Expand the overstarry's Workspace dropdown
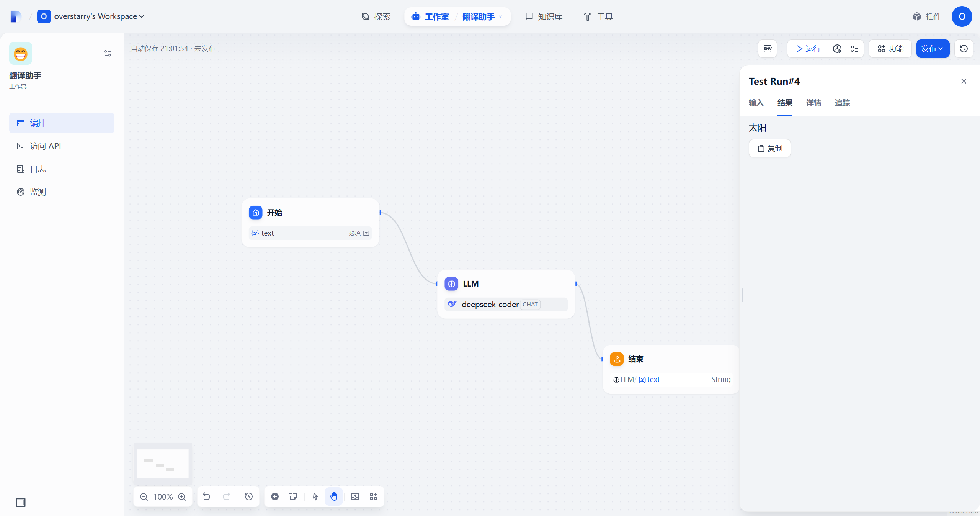This screenshot has width=980, height=516. [91, 16]
